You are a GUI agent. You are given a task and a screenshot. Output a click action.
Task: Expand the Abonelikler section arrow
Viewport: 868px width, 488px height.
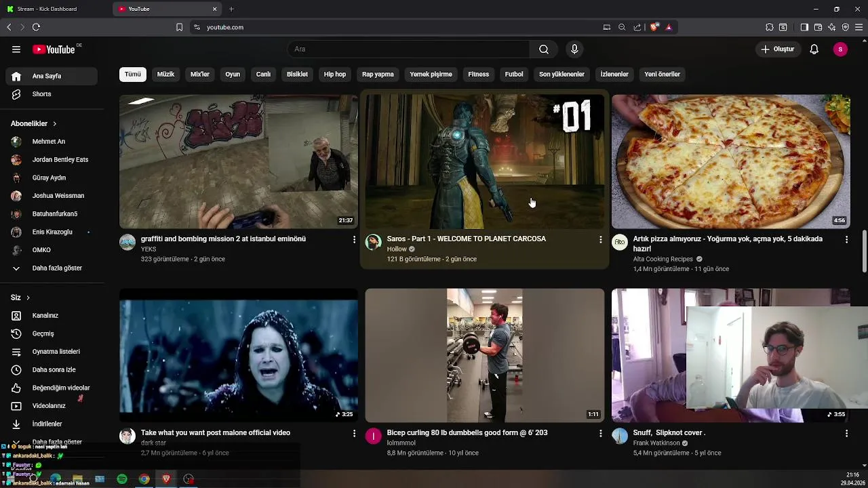tap(54, 124)
